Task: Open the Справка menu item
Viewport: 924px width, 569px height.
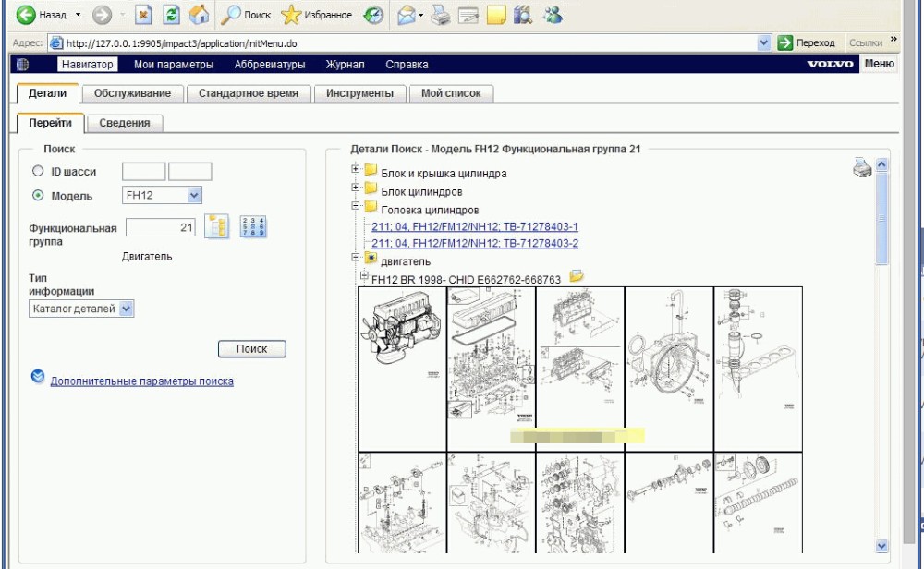Action: (x=407, y=65)
